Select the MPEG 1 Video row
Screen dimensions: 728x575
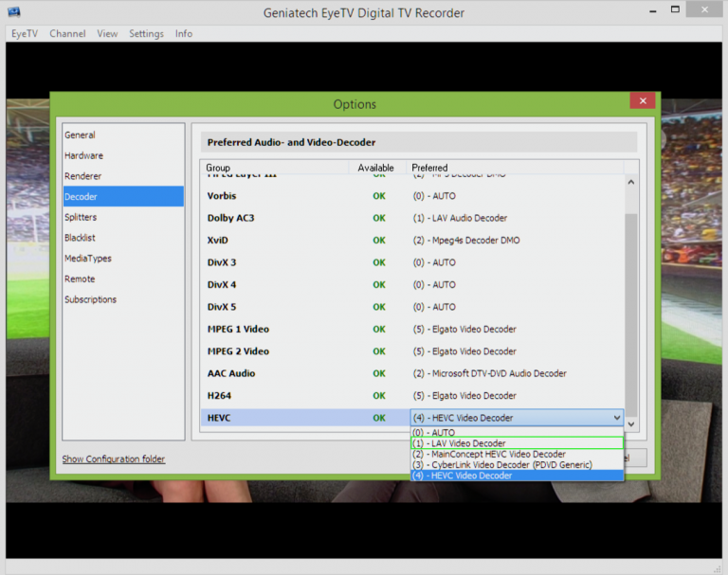(412, 329)
